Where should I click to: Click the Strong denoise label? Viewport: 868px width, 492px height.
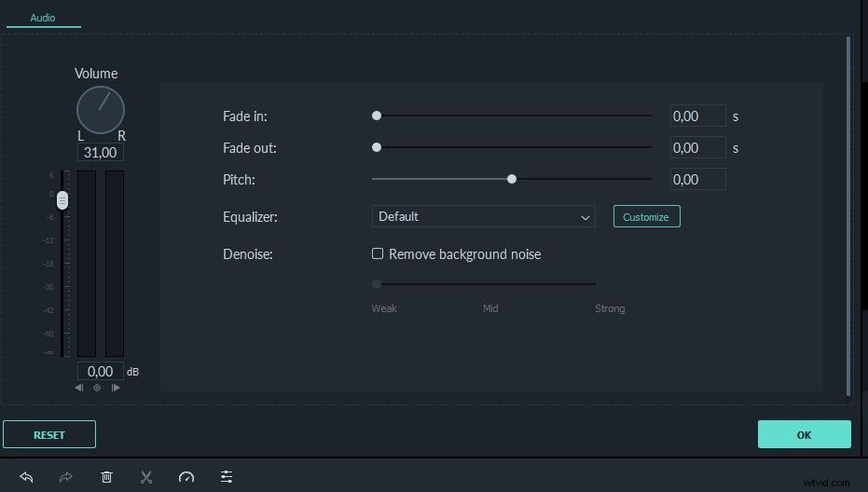[x=610, y=308]
